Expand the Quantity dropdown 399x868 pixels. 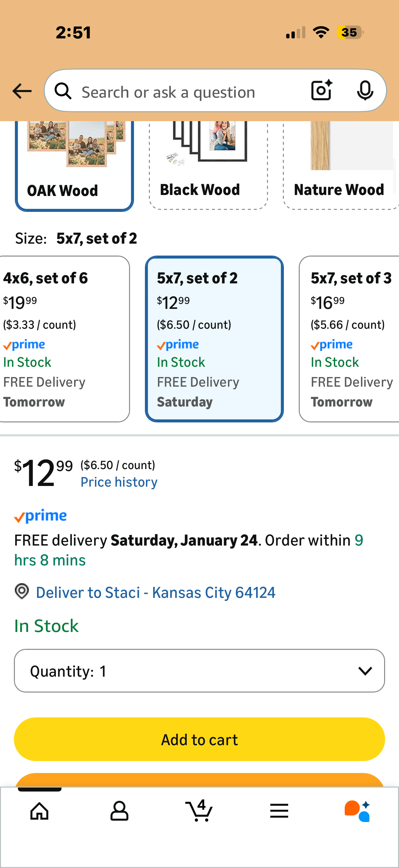(199, 671)
